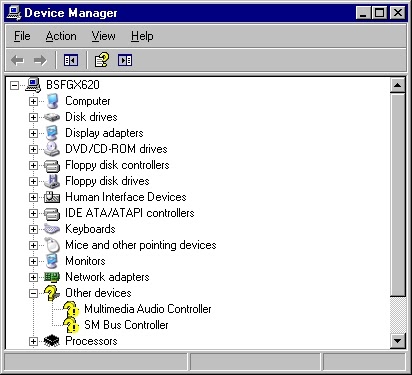
Task: Open the Action menu
Action: point(61,36)
